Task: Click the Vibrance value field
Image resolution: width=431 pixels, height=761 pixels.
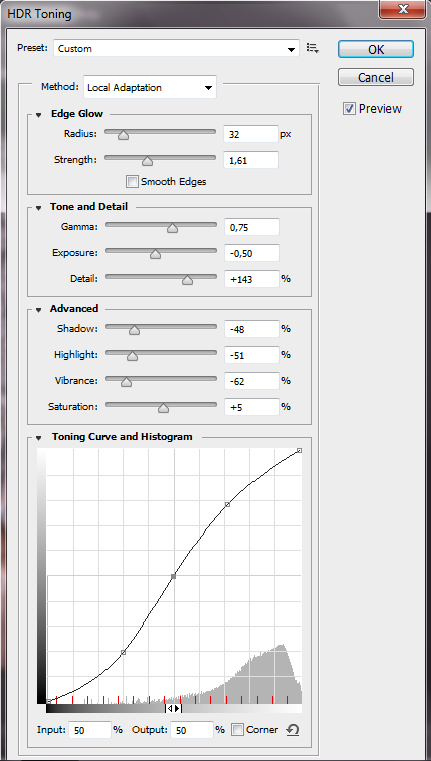Action: (252, 381)
